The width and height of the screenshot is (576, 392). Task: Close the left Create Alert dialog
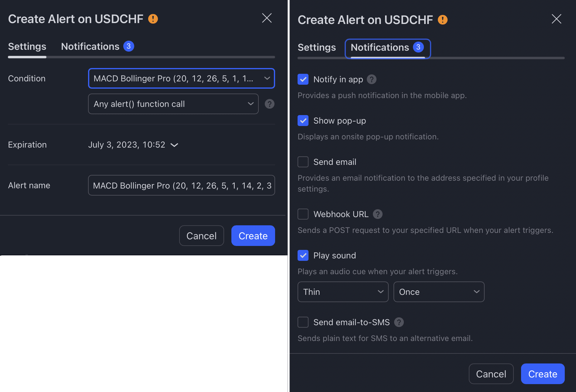click(267, 18)
